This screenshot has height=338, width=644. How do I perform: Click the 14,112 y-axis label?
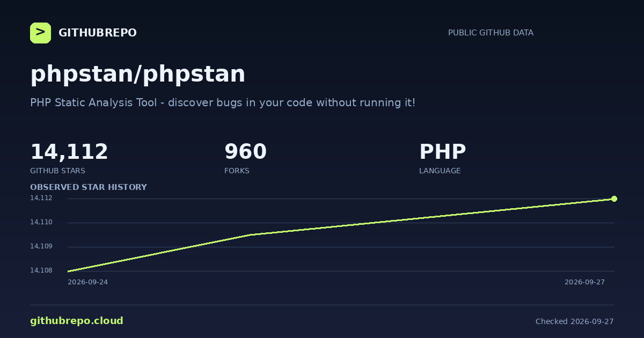pyautogui.click(x=41, y=198)
